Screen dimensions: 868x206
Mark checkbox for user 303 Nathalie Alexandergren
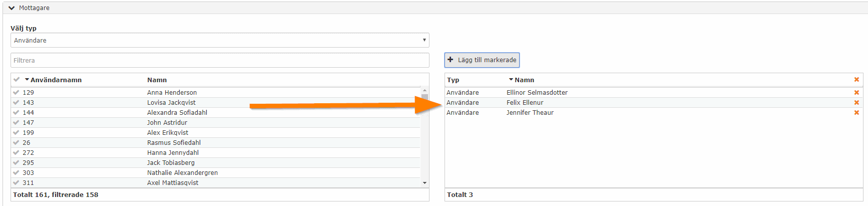[16, 173]
